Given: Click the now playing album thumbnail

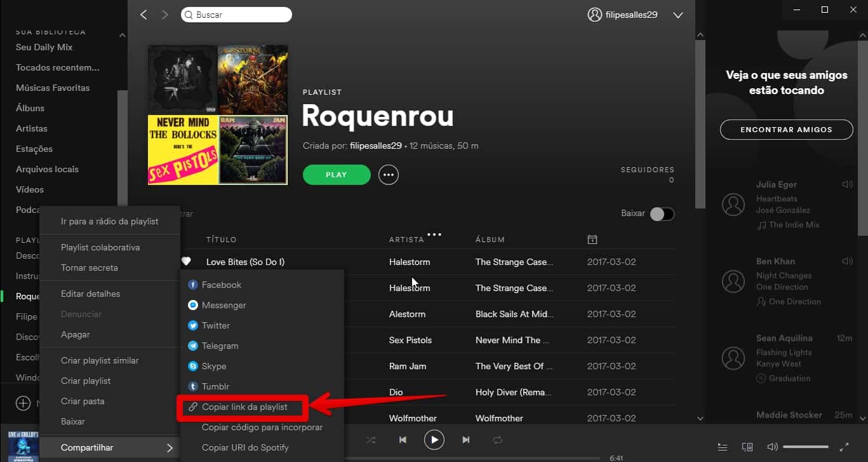Looking at the screenshot, I should pos(23,446).
